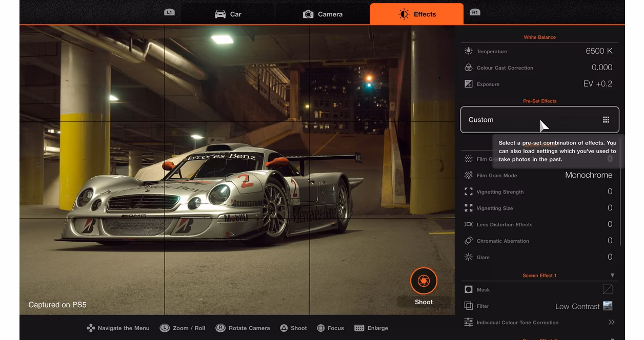Click the Shoot label under shutter
The width and height of the screenshot is (644, 340).
[424, 302]
